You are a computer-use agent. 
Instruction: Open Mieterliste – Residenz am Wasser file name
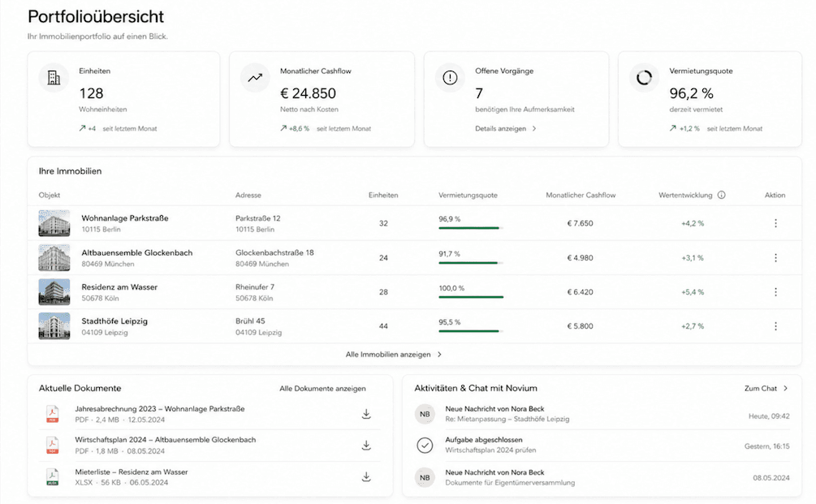pyautogui.click(x=132, y=472)
